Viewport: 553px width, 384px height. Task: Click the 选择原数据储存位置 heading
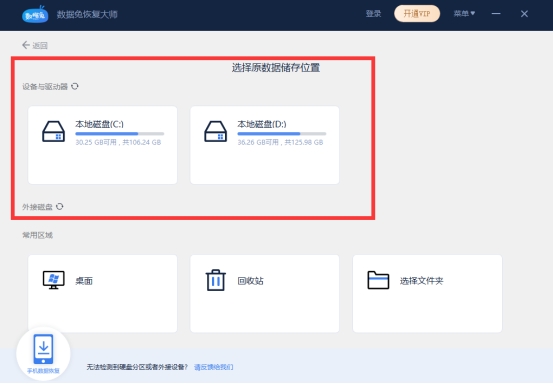[276, 68]
